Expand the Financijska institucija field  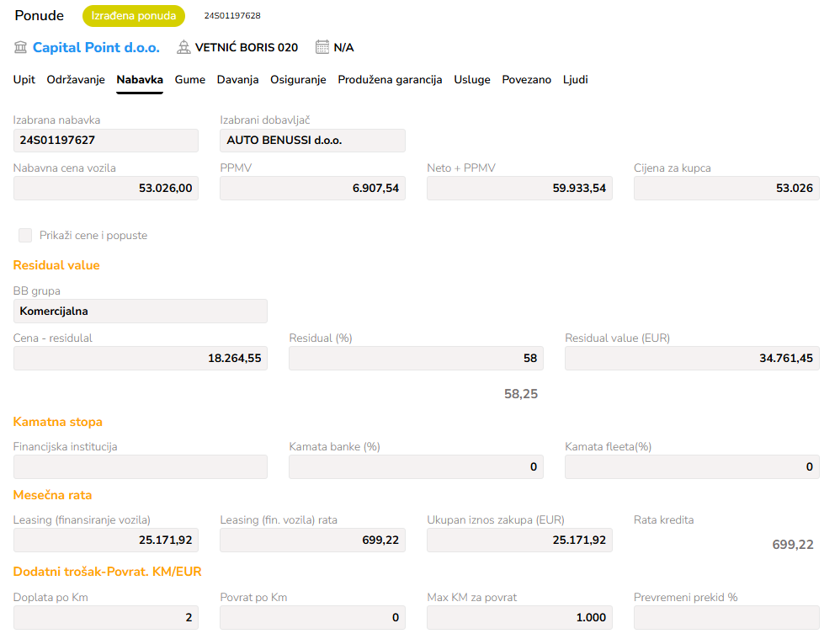140,467
